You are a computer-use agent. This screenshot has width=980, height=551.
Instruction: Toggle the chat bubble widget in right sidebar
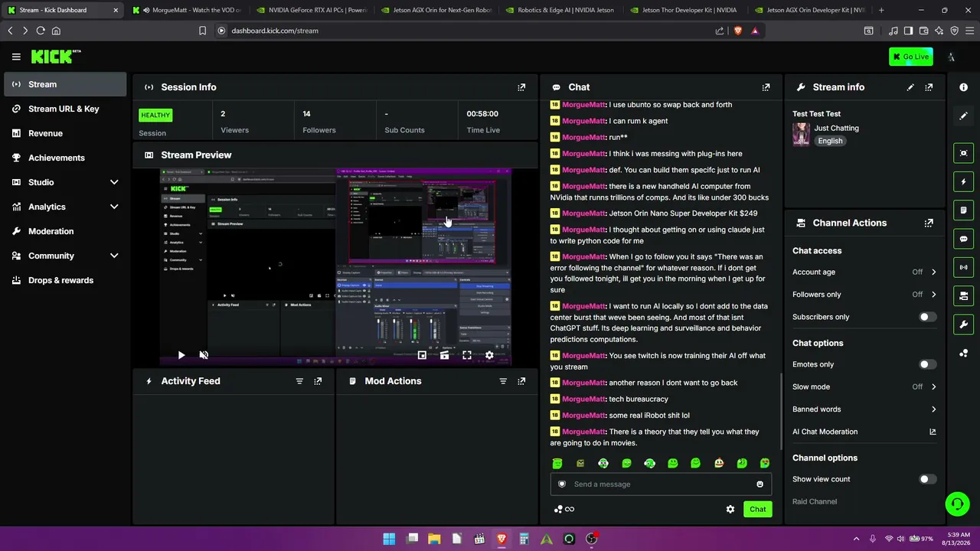[x=964, y=239]
